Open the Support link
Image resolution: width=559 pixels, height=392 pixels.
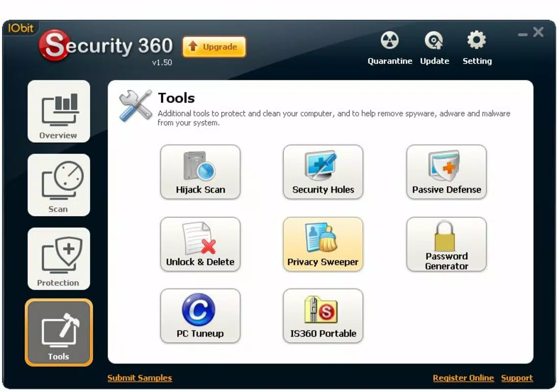click(x=517, y=378)
